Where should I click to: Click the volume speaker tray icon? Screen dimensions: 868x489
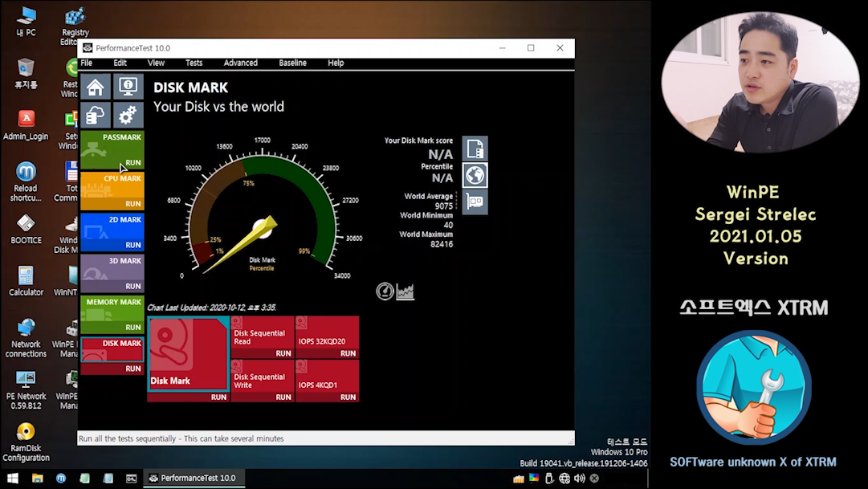coord(579,479)
